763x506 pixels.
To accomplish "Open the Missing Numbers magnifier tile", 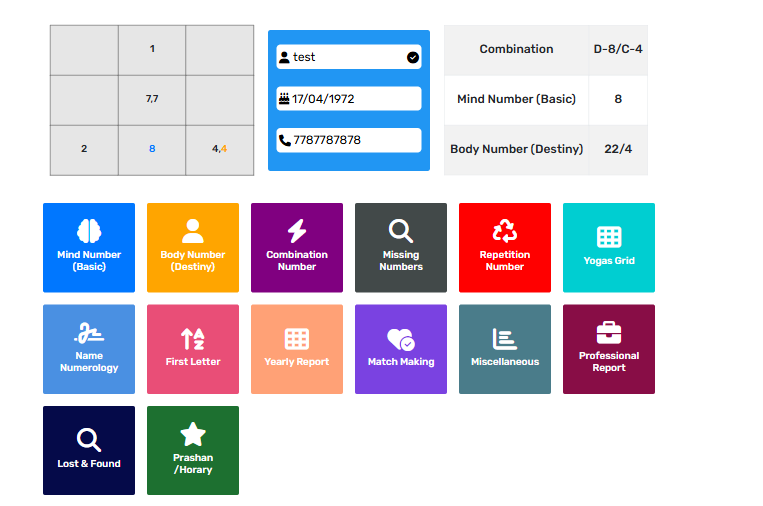I will (x=401, y=247).
